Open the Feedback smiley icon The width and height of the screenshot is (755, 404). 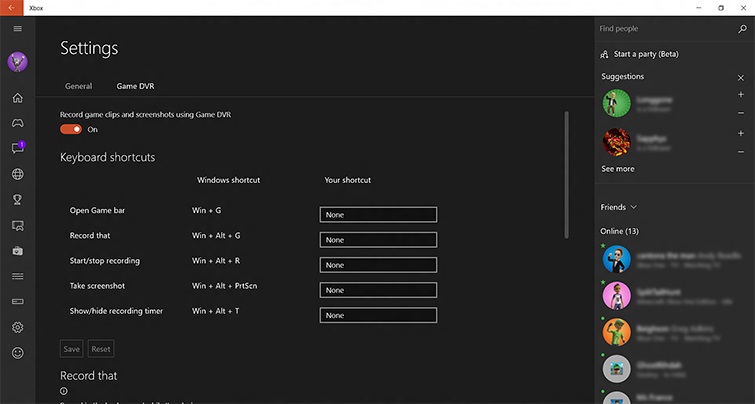pos(18,353)
